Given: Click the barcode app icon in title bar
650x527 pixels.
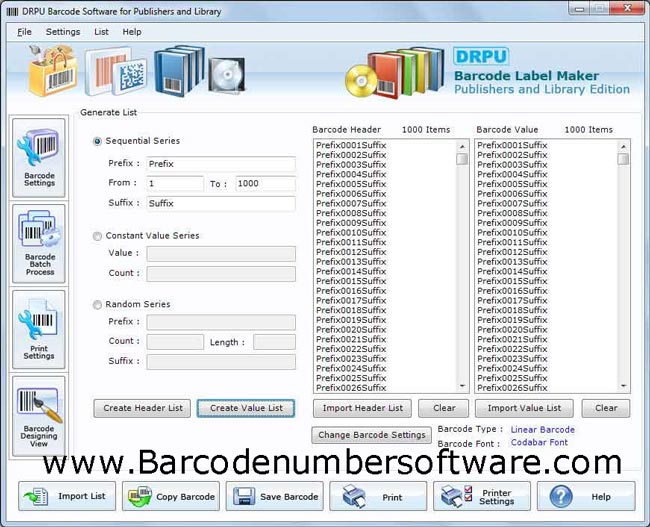Looking at the screenshot, I should (12, 12).
